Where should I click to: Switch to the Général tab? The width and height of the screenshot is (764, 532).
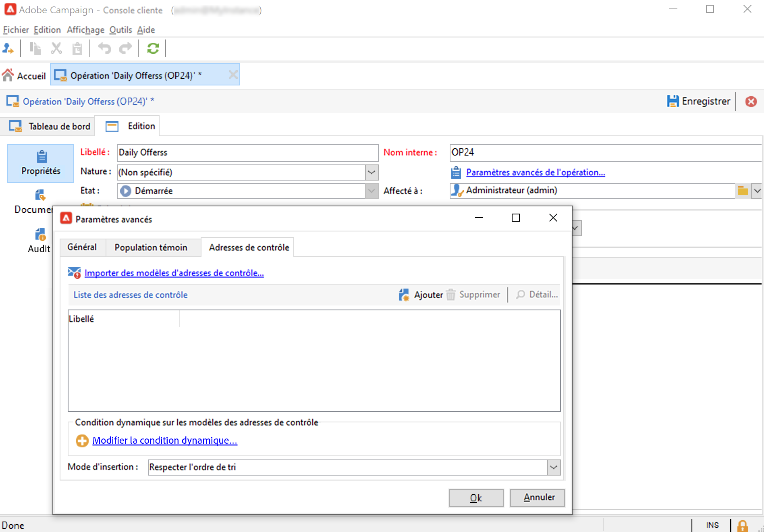tap(82, 247)
